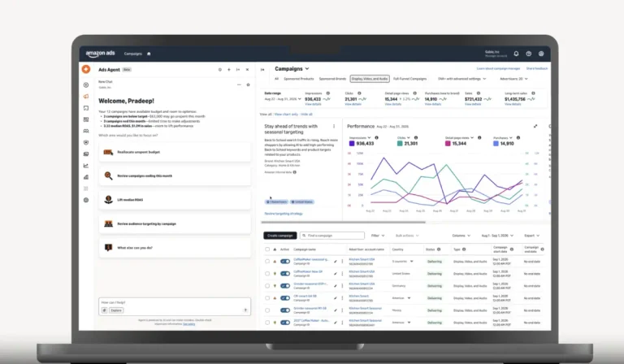
Task: Open chat settings gear under Ads Agent header
Action: point(248,84)
